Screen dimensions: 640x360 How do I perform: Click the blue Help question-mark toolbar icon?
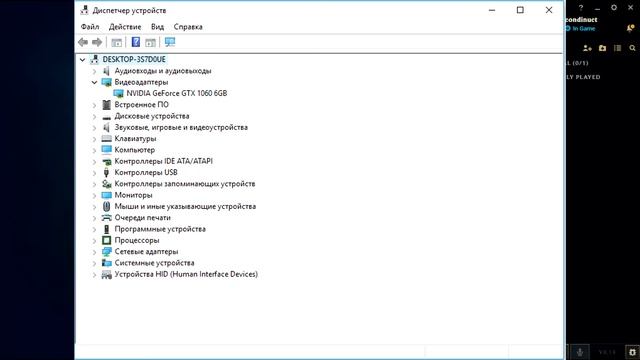pyautogui.click(x=136, y=42)
